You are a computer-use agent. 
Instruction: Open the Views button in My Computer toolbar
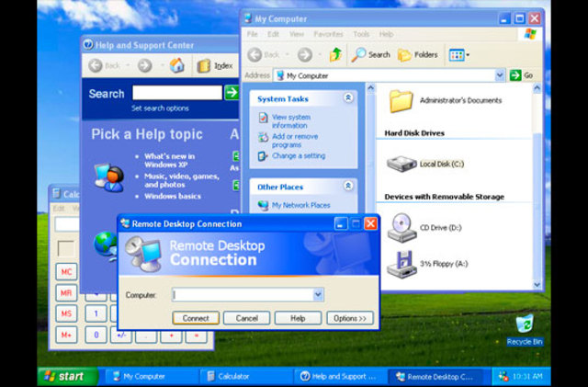click(459, 55)
